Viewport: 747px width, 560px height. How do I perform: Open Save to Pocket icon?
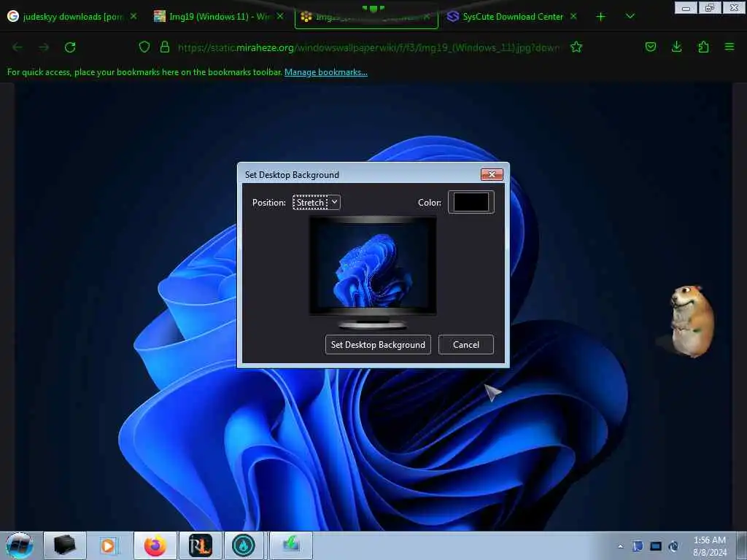[650, 47]
